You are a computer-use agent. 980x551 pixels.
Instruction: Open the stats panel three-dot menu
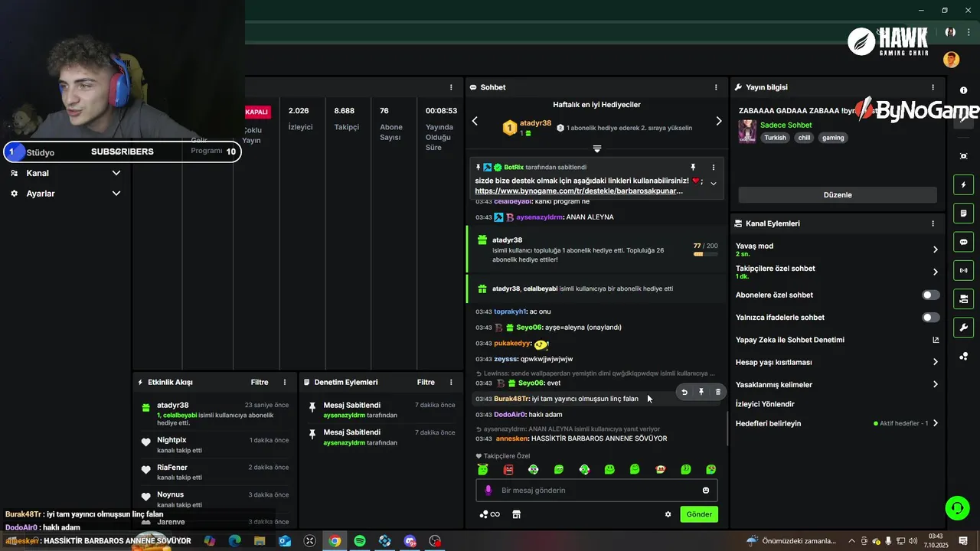coord(451,87)
